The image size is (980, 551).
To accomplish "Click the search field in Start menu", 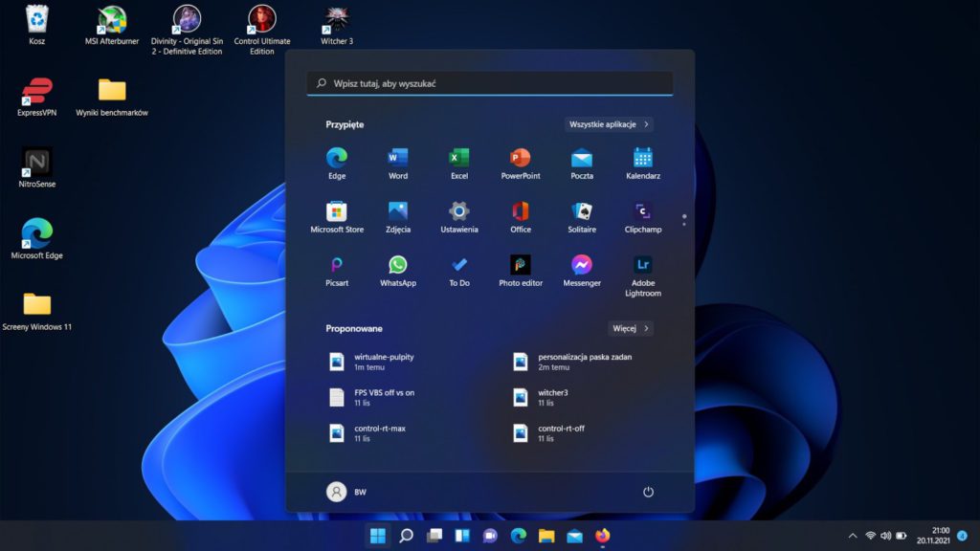I will (x=490, y=83).
